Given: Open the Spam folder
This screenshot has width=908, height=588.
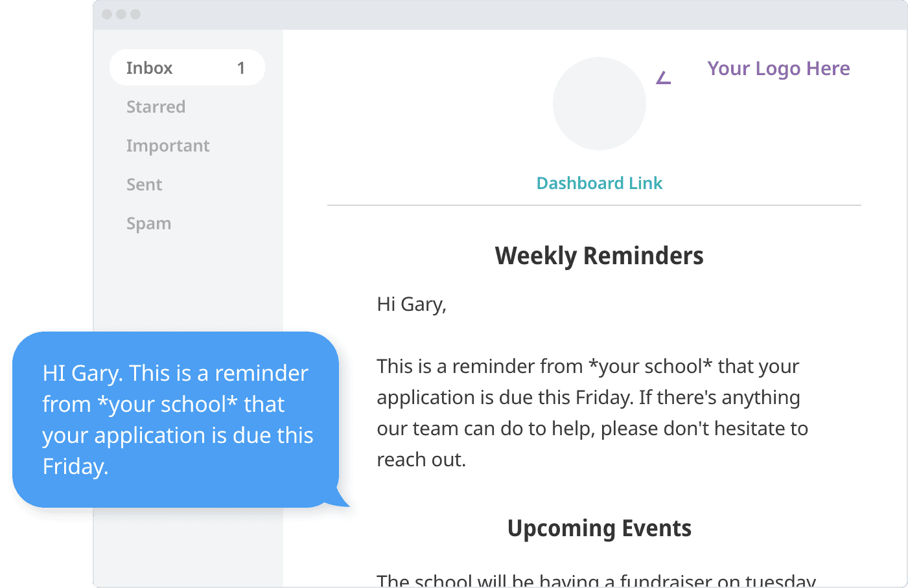Looking at the screenshot, I should click(148, 223).
